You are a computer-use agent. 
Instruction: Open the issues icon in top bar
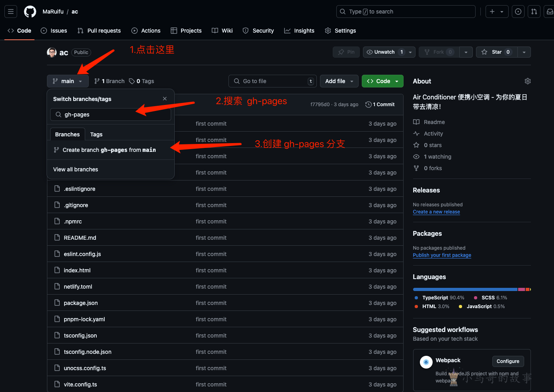tap(518, 12)
